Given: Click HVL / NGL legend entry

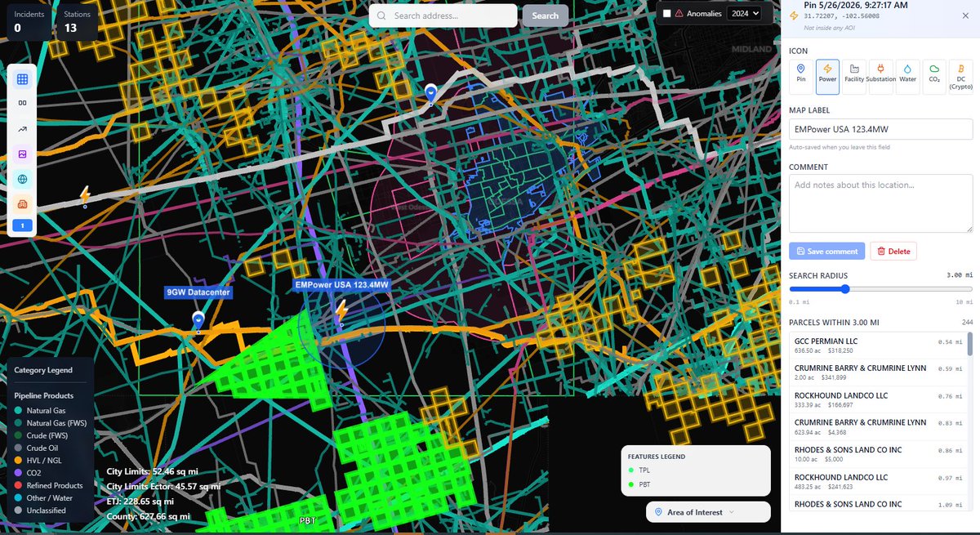Looking at the screenshot, I should (x=38, y=460).
